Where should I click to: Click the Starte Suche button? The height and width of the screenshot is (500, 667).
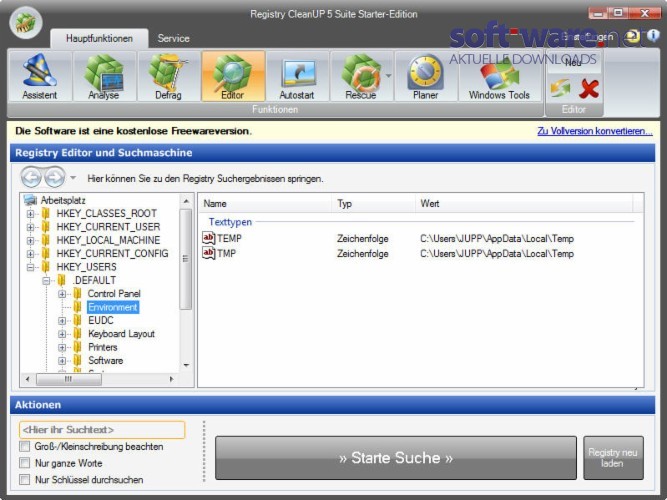pyautogui.click(x=396, y=458)
